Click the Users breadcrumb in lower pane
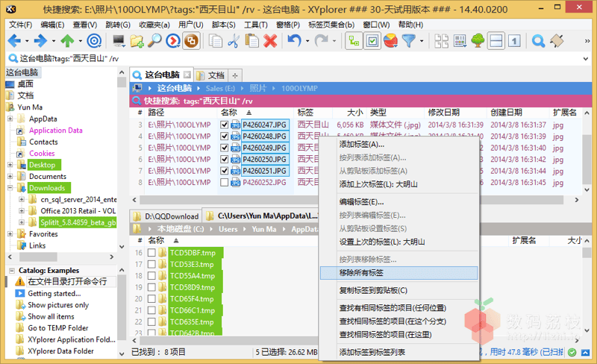Screen dimensions: 597x364 [228, 229]
